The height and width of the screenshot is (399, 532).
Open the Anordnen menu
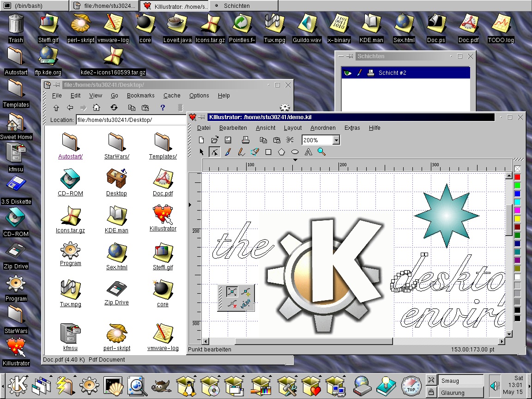pyautogui.click(x=323, y=128)
